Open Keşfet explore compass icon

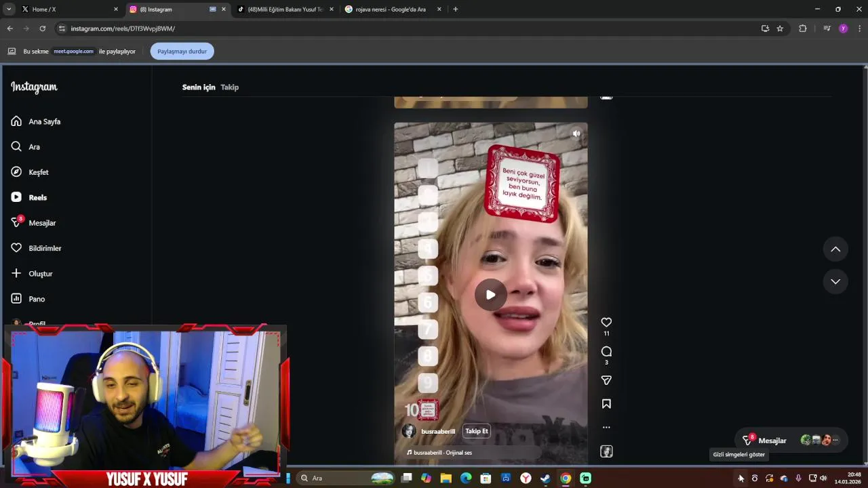16,171
